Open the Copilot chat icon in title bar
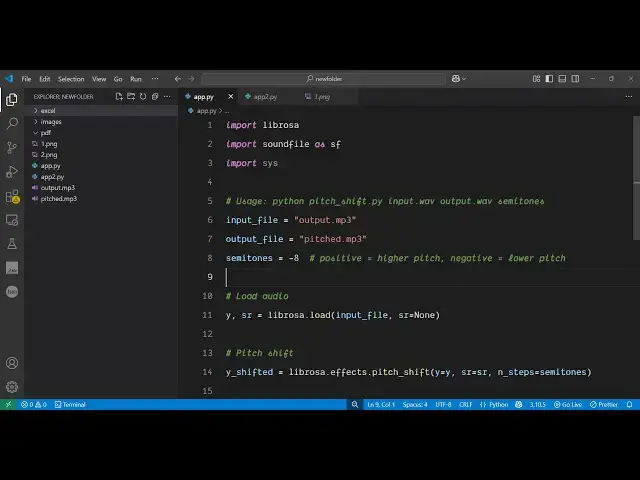This screenshot has width=640, height=480. 458,79
